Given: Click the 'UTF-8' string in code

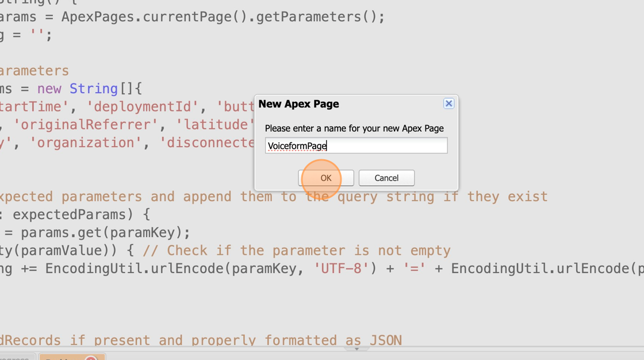Looking at the screenshot, I should pos(342,268).
